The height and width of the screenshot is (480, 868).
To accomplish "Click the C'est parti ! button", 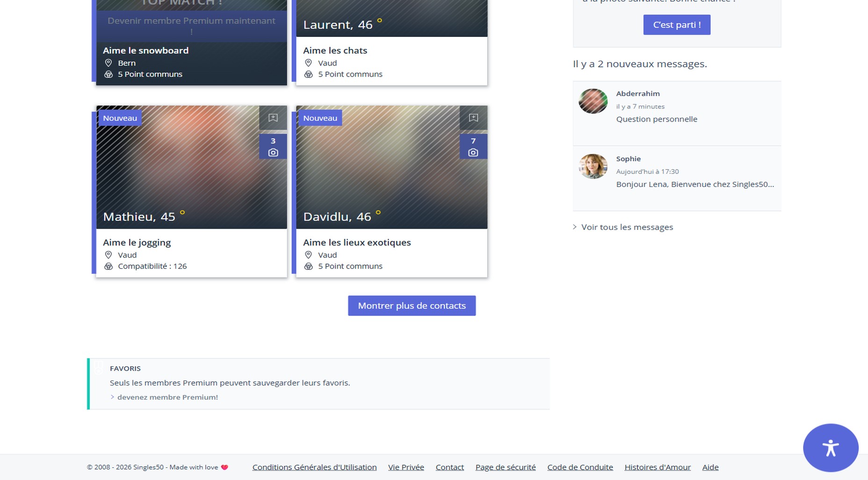I will (677, 25).
